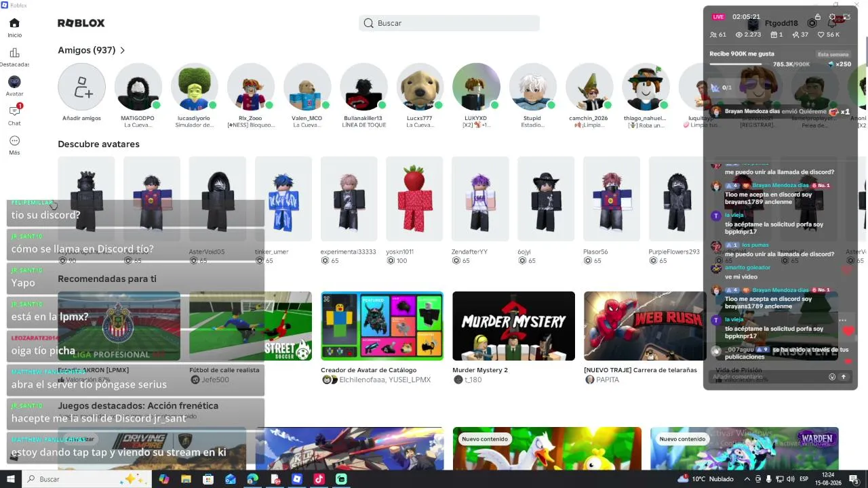
Task: Open File Explorer from the taskbar
Action: click(186, 479)
